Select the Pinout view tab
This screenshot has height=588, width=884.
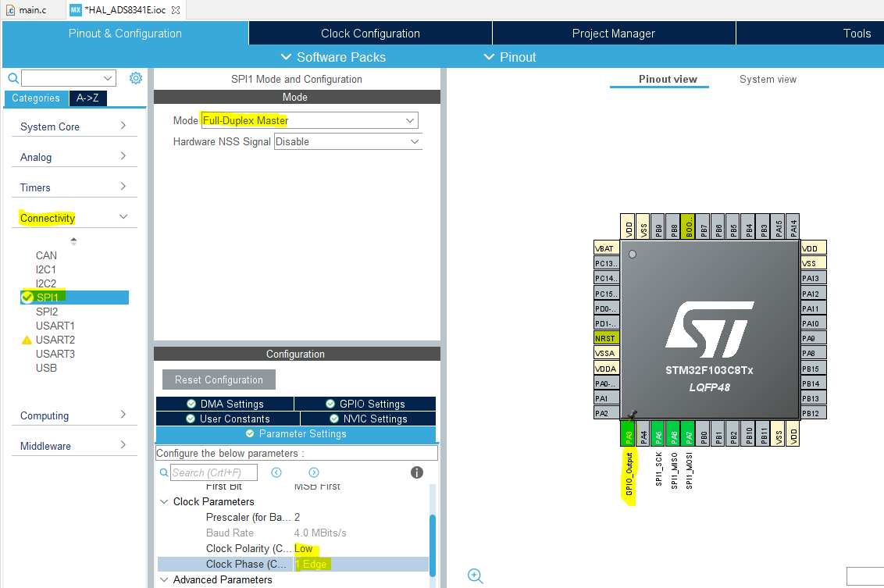[x=668, y=80]
